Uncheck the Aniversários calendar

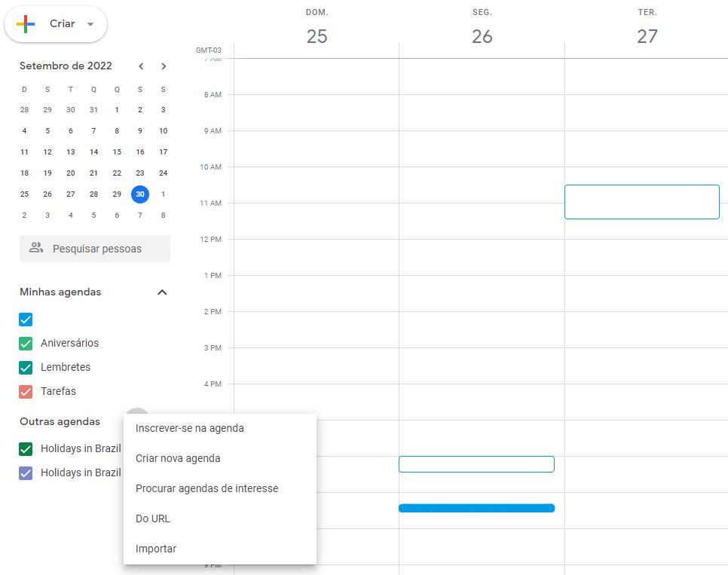tap(26, 343)
